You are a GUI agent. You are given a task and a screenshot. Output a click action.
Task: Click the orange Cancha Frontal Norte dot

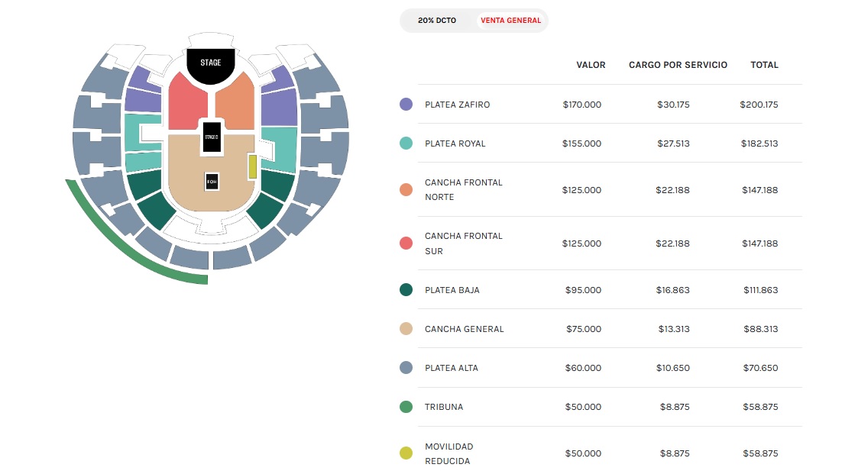406,190
